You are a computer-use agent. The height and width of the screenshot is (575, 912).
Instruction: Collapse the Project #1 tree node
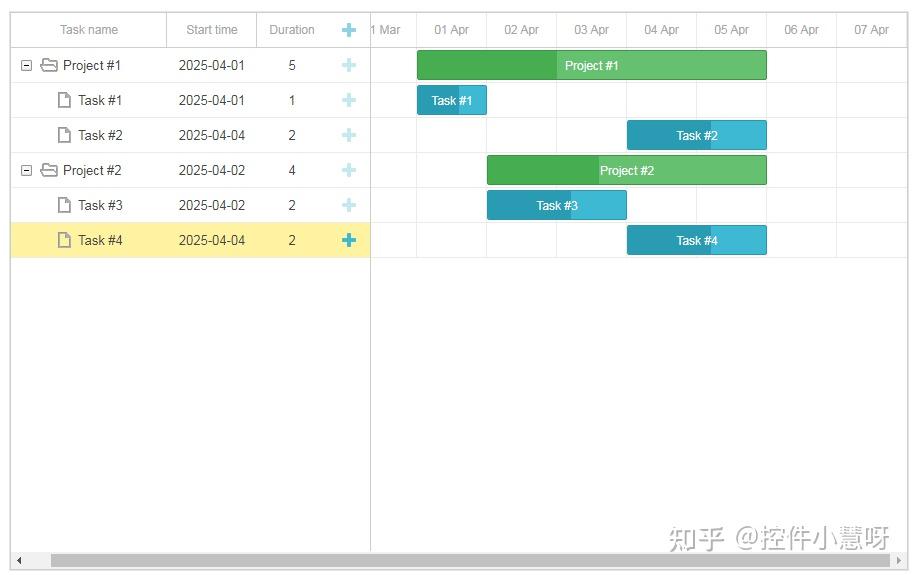26,65
